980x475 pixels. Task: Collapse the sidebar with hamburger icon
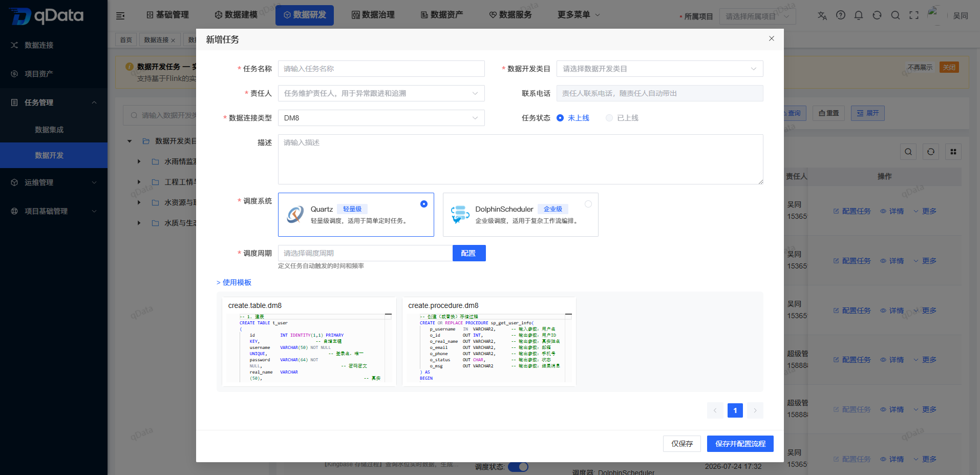pos(120,16)
